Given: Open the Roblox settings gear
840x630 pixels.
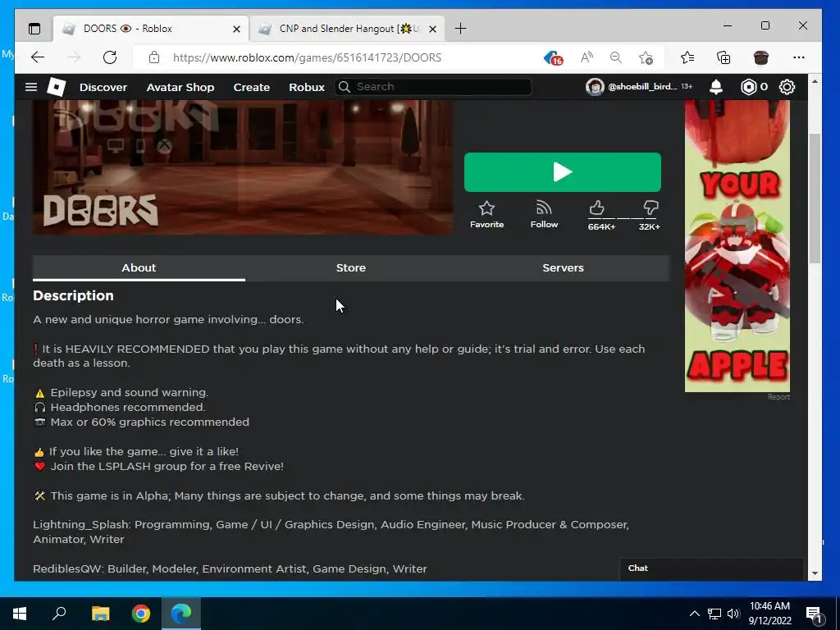Looking at the screenshot, I should coord(787,87).
